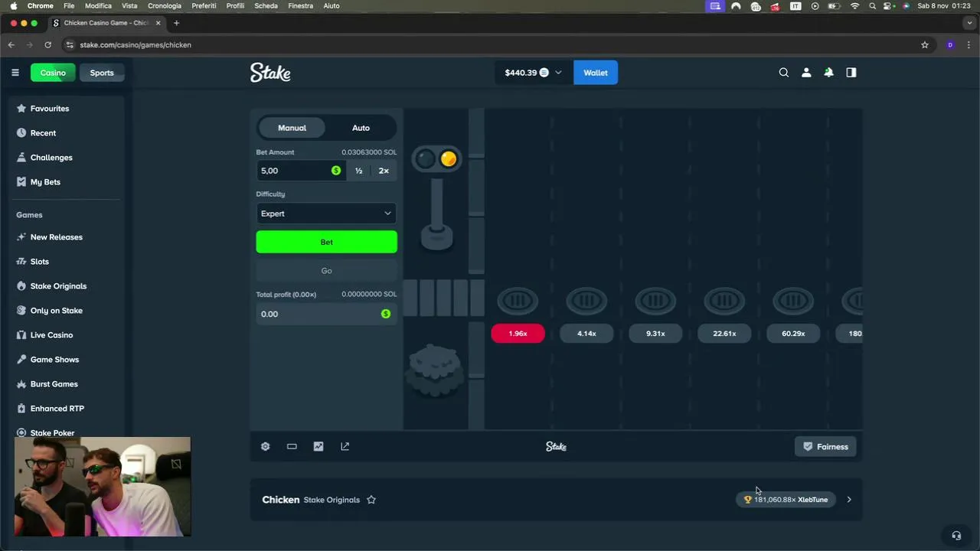Open macOS Wi-Fi status icon
The width and height of the screenshot is (980, 551).
pos(854,5)
